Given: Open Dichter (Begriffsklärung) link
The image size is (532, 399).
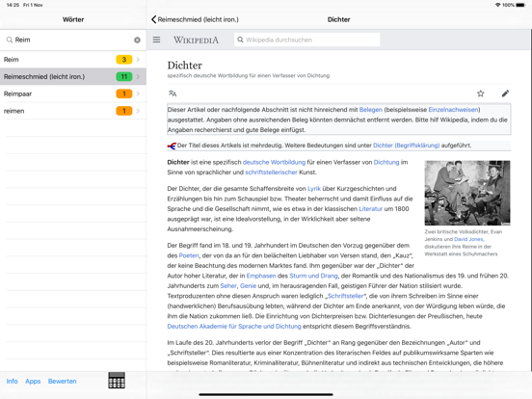Looking at the screenshot, I should pos(406,146).
